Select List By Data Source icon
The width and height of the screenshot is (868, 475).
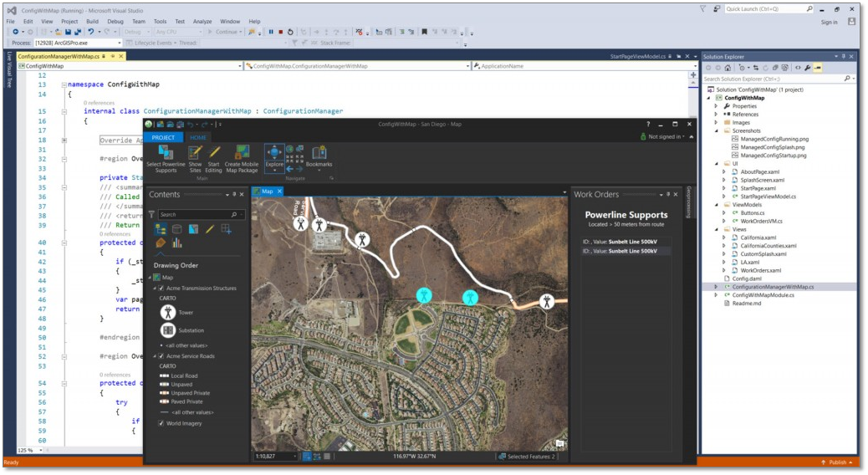(x=177, y=229)
